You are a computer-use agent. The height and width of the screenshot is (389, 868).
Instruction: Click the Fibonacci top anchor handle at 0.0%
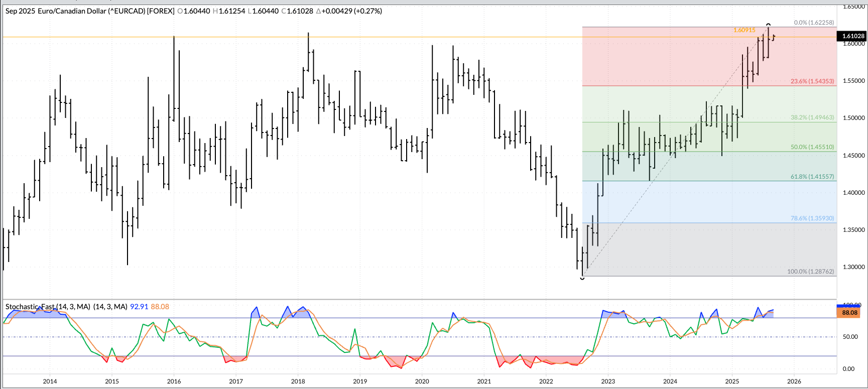point(768,25)
